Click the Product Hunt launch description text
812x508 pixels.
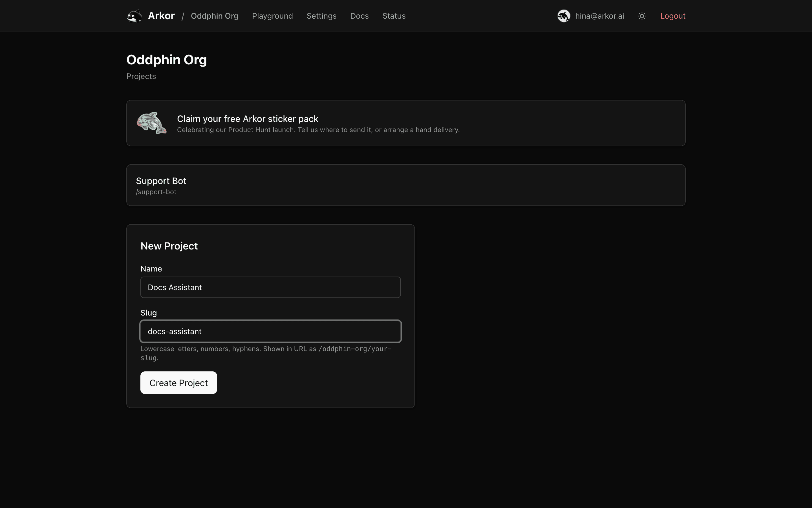click(x=318, y=130)
